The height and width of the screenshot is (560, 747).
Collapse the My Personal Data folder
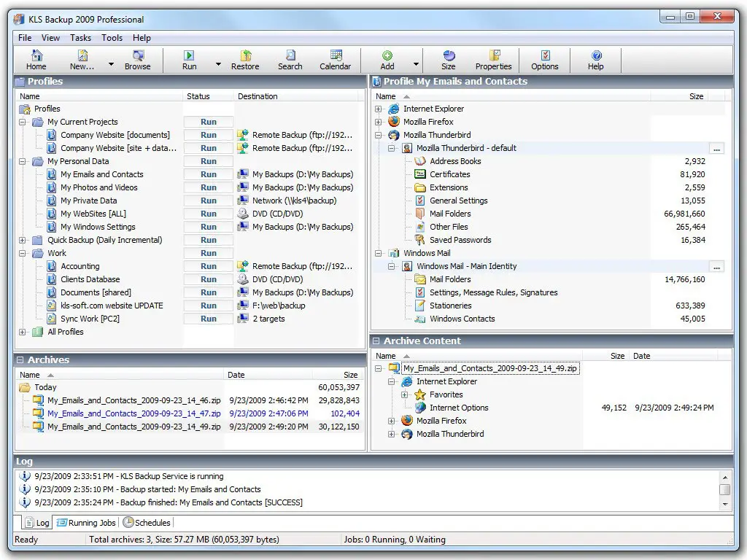click(23, 161)
